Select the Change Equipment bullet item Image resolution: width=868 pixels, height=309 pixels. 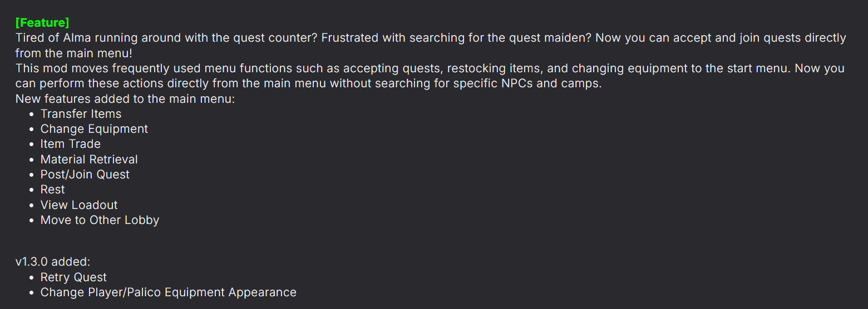click(94, 129)
